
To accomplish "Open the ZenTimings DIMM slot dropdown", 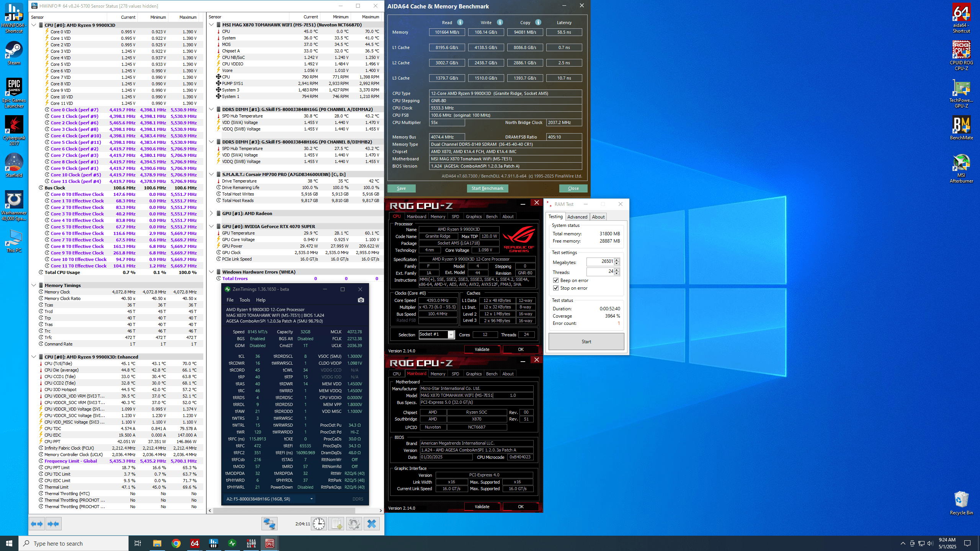I will 311,499.
